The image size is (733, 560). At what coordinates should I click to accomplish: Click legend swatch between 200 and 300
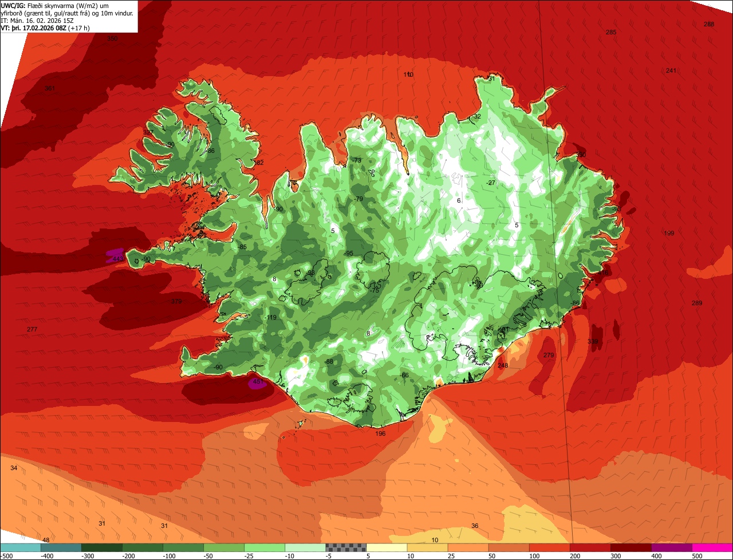(x=590, y=548)
